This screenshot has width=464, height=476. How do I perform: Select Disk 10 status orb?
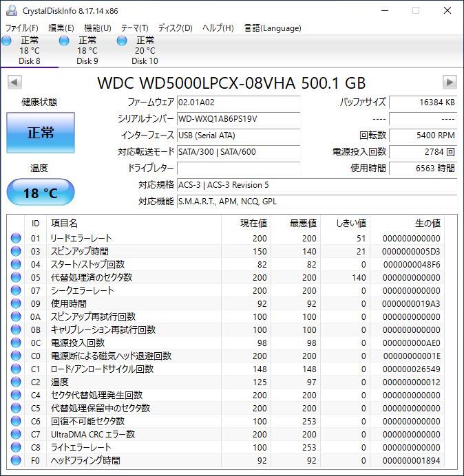[x=122, y=41]
